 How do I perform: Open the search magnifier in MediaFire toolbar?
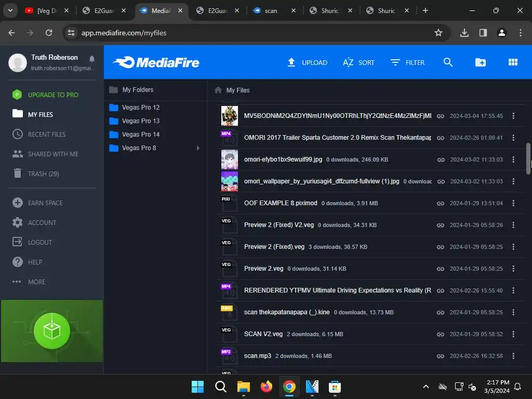click(448, 62)
